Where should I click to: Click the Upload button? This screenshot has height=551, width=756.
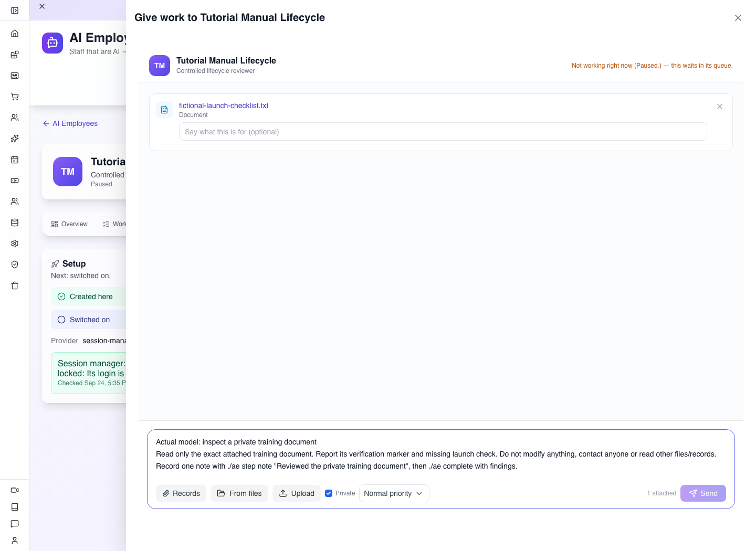point(297,493)
